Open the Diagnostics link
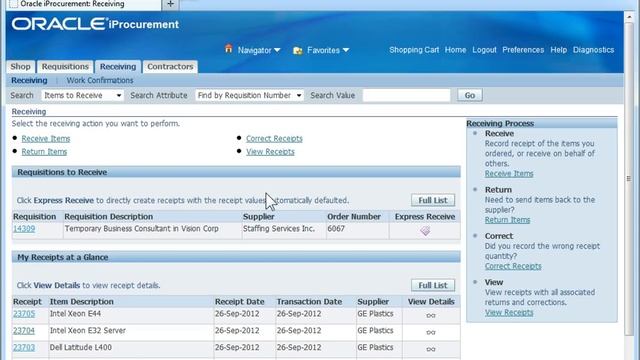Image resolution: width=640 pixels, height=360 pixels. (593, 50)
